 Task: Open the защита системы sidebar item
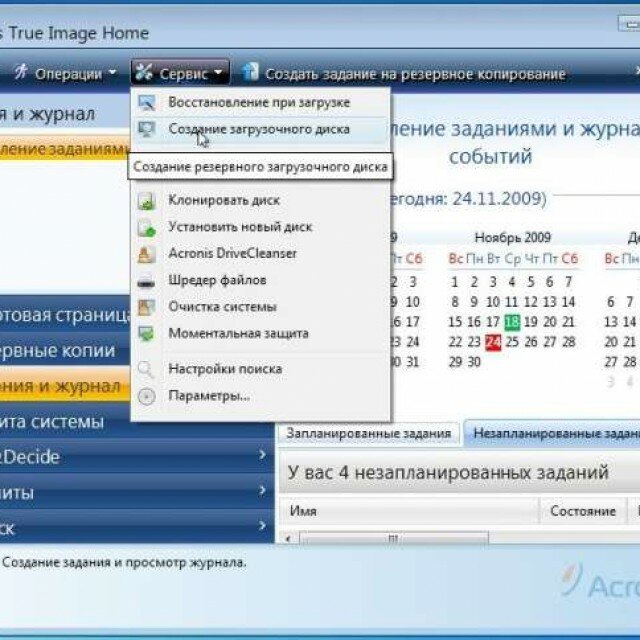(137, 422)
